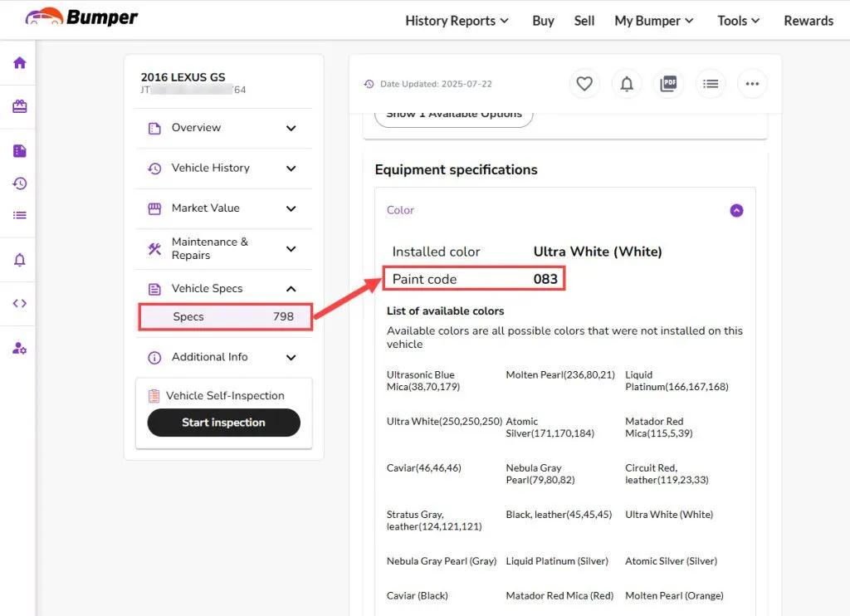Click Atomic Silver(171,170,184) color entry
The width and height of the screenshot is (850, 616).
click(x=550, y=428)
